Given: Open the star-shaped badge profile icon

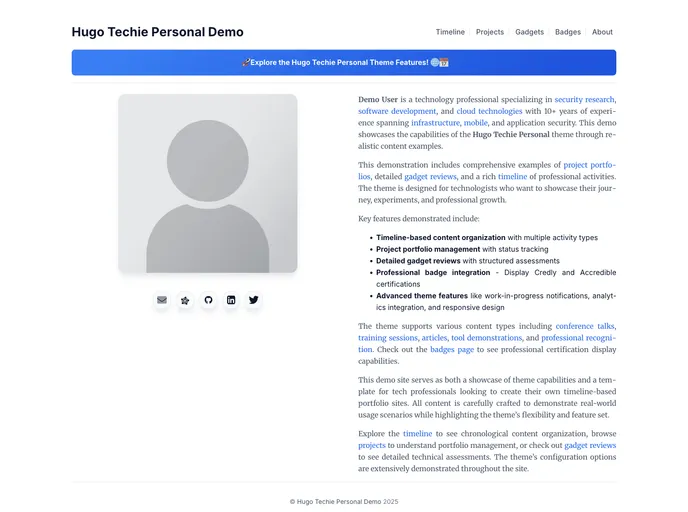Looking at the screenshot, I should [185, 300].
